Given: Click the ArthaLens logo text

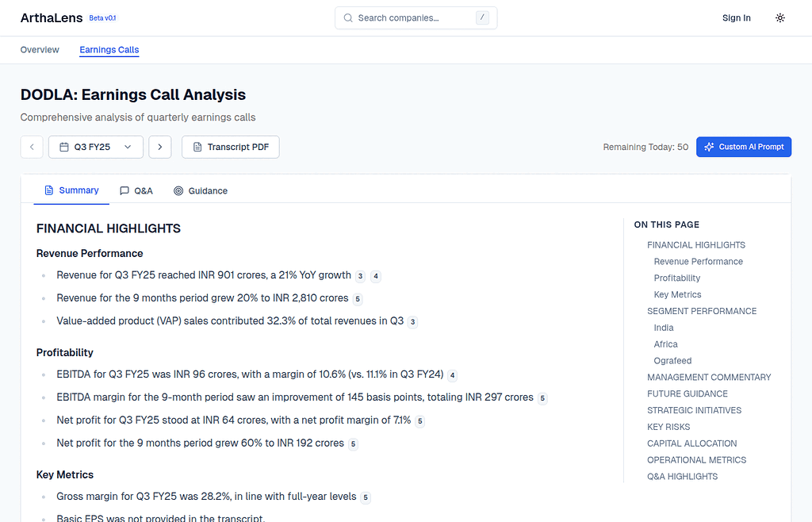Looking at the screenshot, I should click(x=52, y=18).
